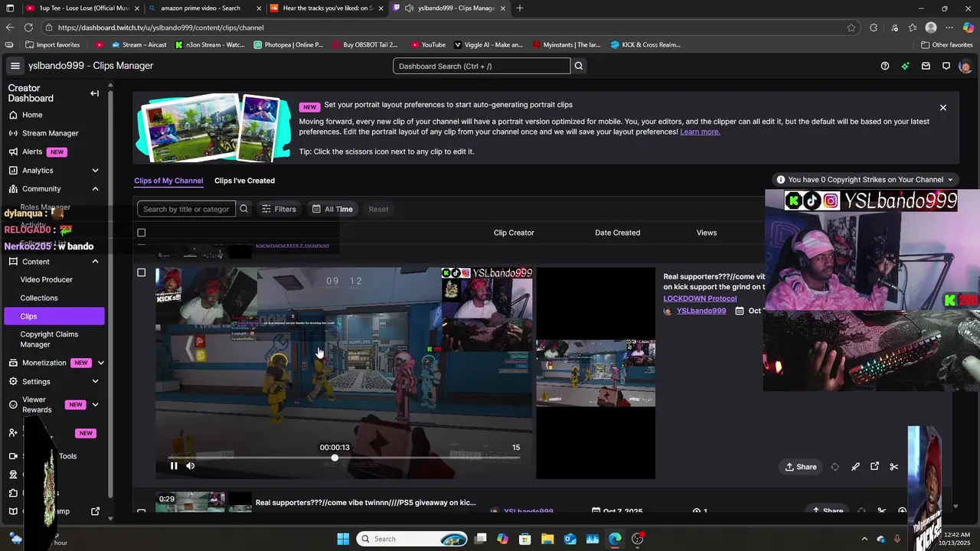Open the hamburger navigation menu
The image size is (980, 551).
coord(15,66)
